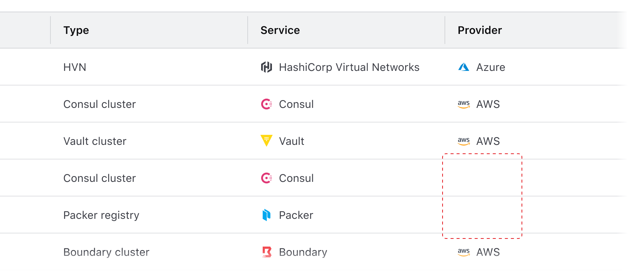
Task: Select the Packer registry row label
Action: pos(101,215)
